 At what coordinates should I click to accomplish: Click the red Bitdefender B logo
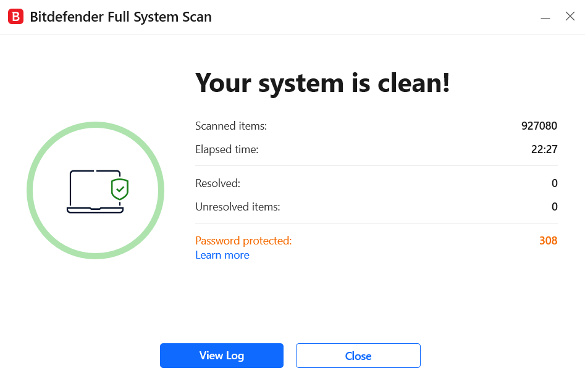tap(15, 17)
